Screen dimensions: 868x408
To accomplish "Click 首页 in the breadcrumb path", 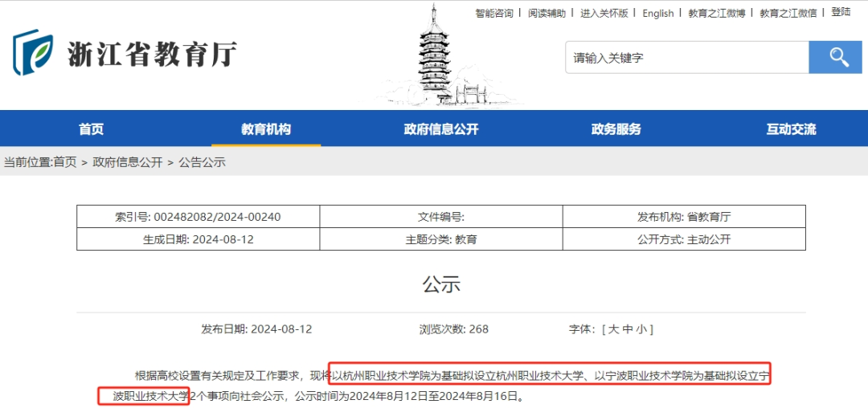I will (x=65, y=162).
